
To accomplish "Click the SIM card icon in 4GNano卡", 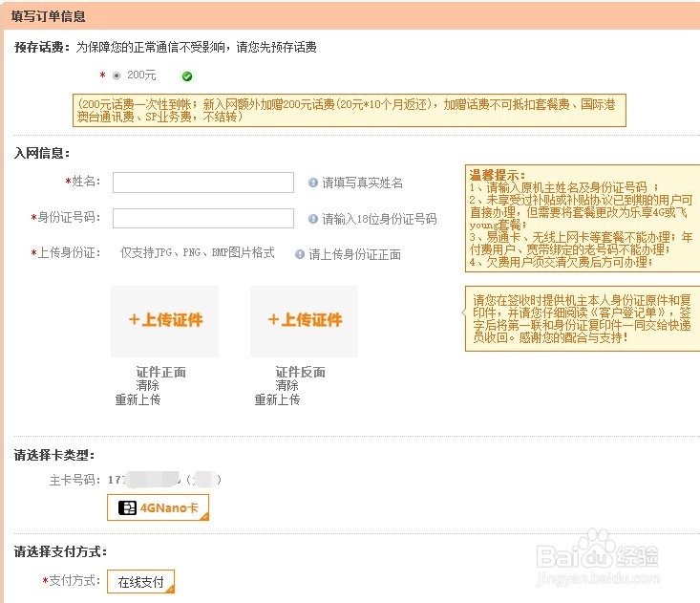I will click(127, 507).
